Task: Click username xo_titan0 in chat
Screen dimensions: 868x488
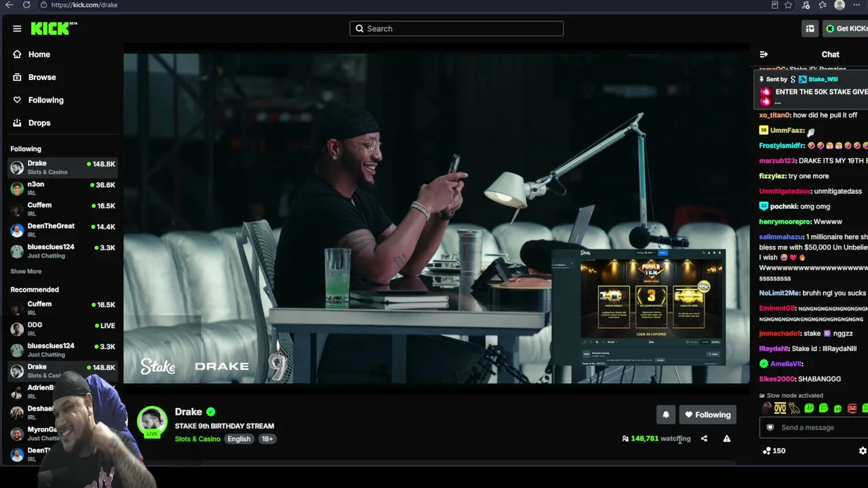Action: tap(774, 115)
